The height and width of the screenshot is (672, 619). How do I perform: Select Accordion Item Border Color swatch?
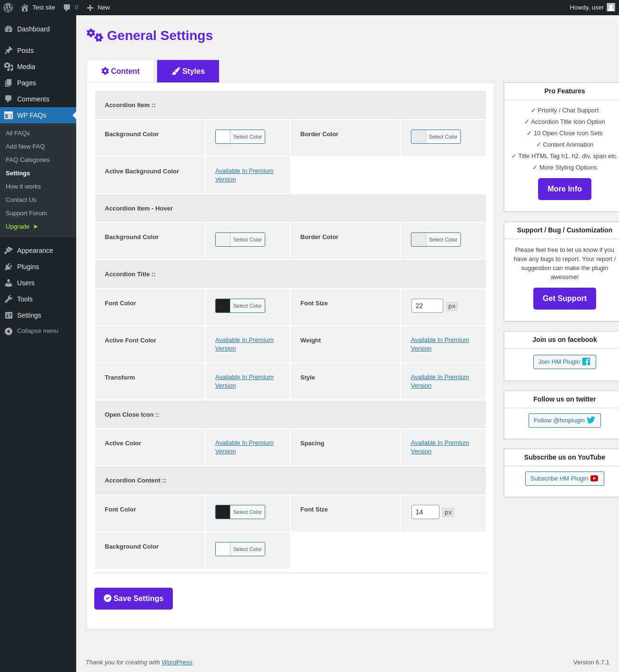point(436,137)
